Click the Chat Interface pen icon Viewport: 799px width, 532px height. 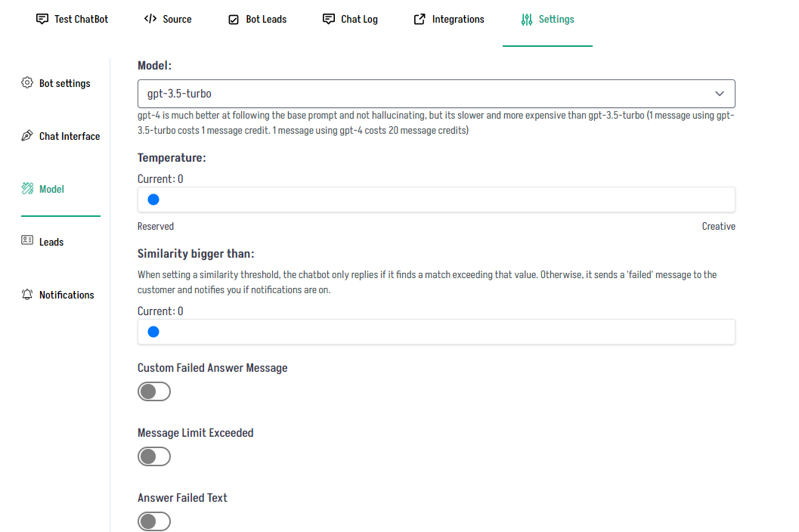(x=27, y=136)
